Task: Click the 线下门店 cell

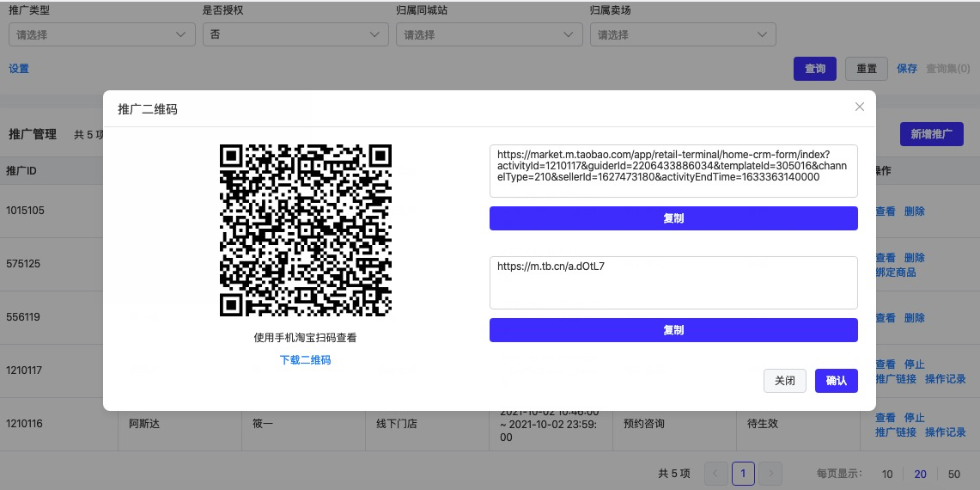Action: [396, 424]
